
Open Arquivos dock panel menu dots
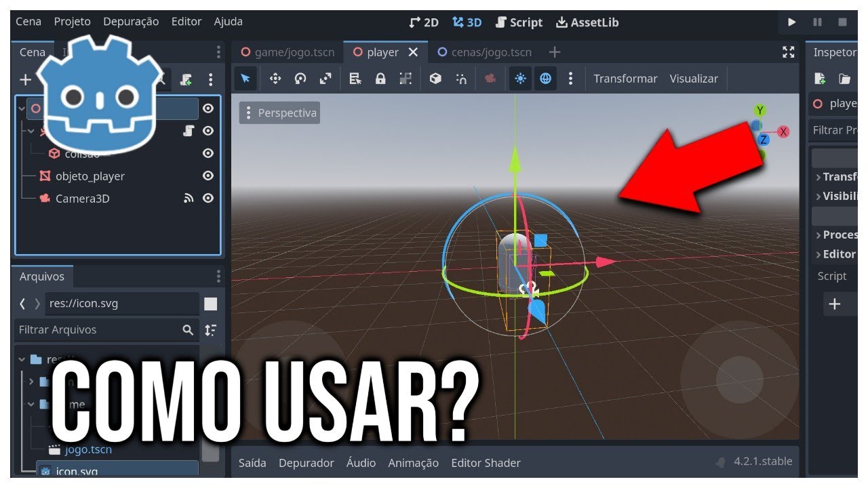218,276
